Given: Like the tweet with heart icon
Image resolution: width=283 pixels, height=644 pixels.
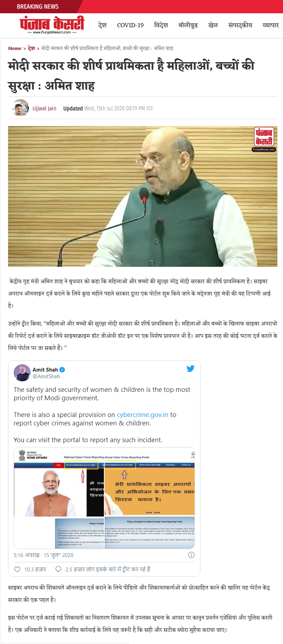Looking at the screenshot, I should (x=17, y=569).
